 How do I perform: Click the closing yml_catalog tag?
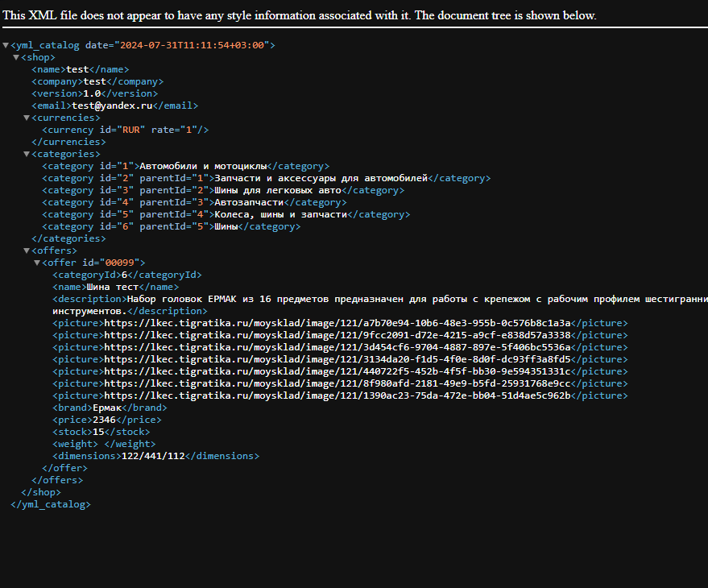51,504
